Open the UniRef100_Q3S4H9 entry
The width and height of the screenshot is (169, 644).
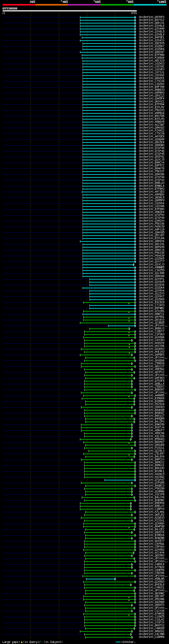152,29
